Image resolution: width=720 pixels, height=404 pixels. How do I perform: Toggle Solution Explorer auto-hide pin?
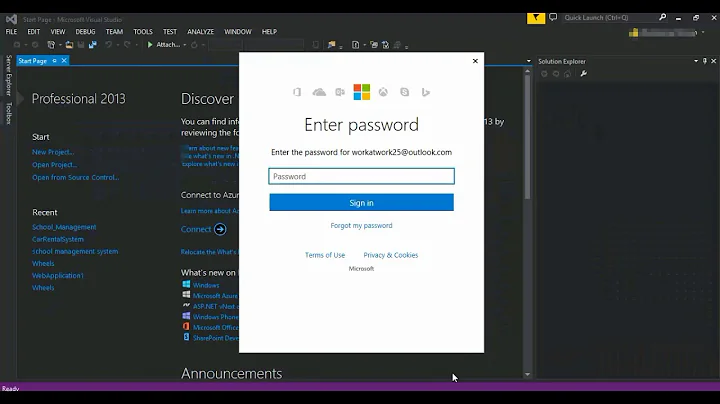coord(705,61)
